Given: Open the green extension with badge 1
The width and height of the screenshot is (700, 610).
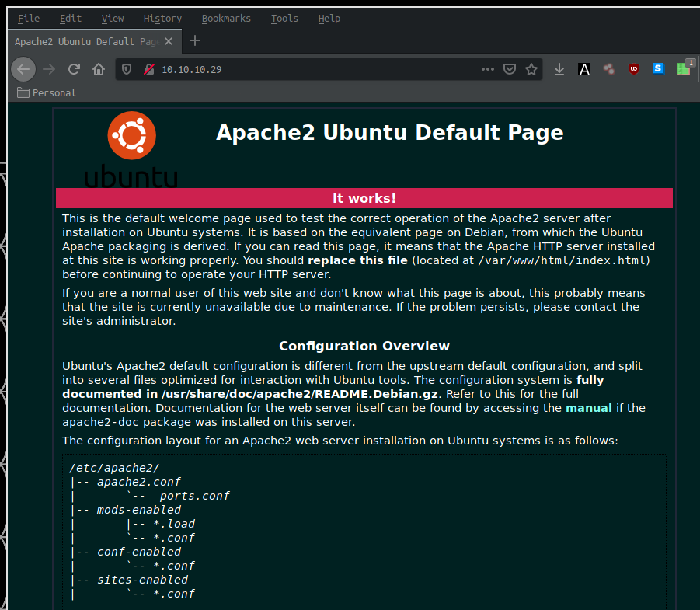Looking at the screenshot, I should [x=684, y=68].
